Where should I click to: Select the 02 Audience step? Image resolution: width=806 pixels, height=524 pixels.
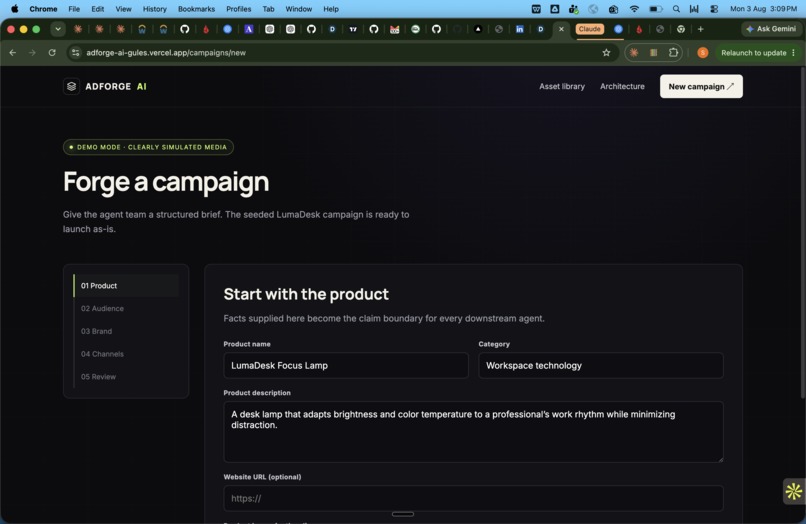point(126,309)
